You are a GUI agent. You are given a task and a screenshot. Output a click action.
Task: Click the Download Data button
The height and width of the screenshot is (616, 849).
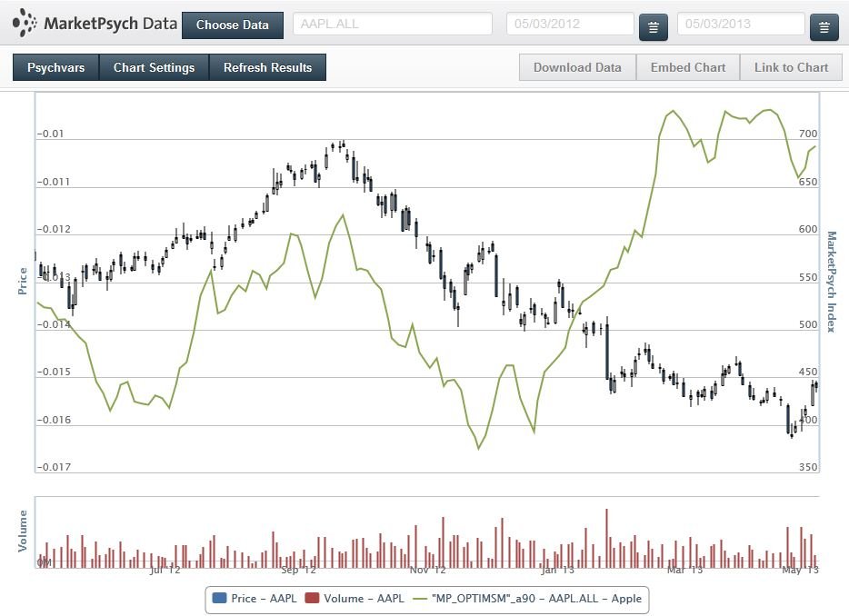pos(577,67)
